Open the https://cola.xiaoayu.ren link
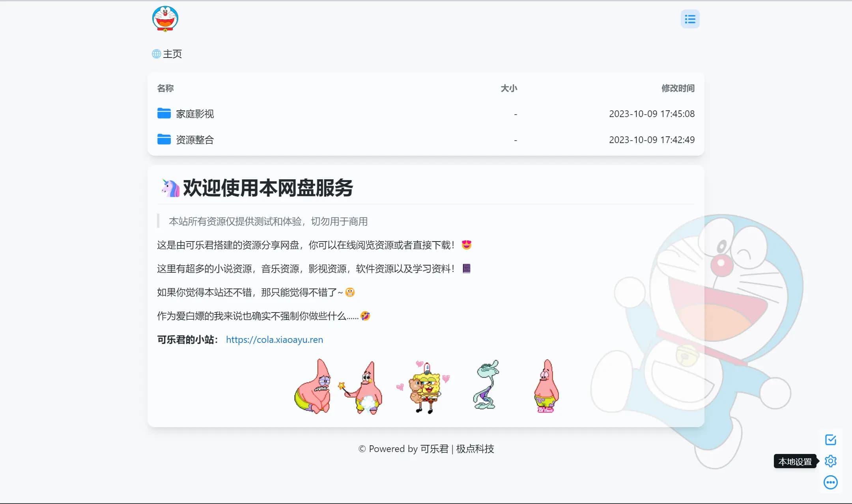 pyautogui.click(x=275, y=340)
